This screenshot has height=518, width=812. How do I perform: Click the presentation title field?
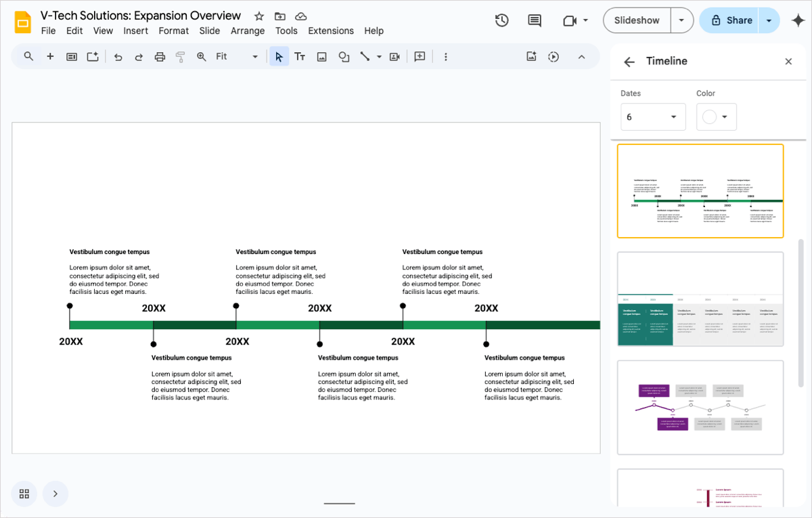click(141, 16)
